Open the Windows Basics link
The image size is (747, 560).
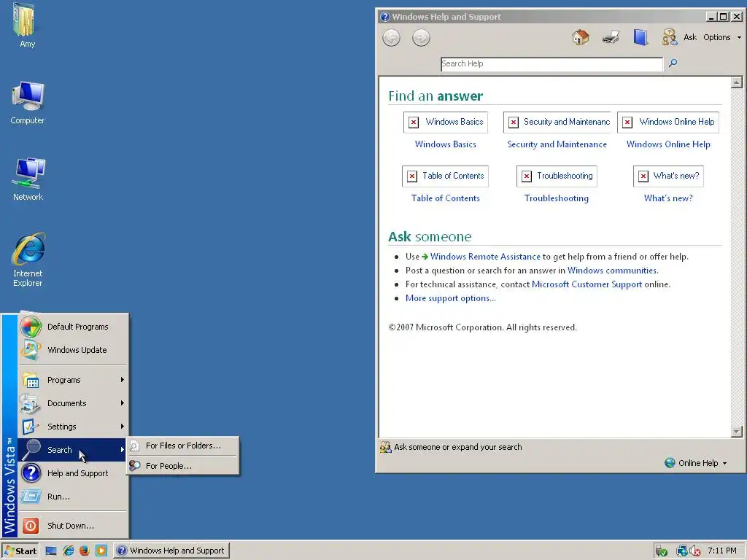click(x=446, y=144)
